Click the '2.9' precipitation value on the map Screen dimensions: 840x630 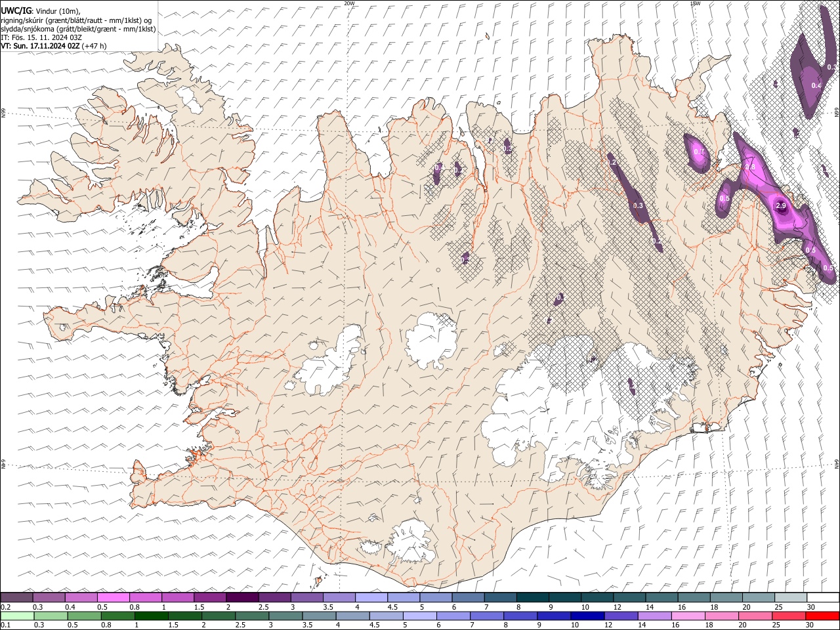click(781, 206)
